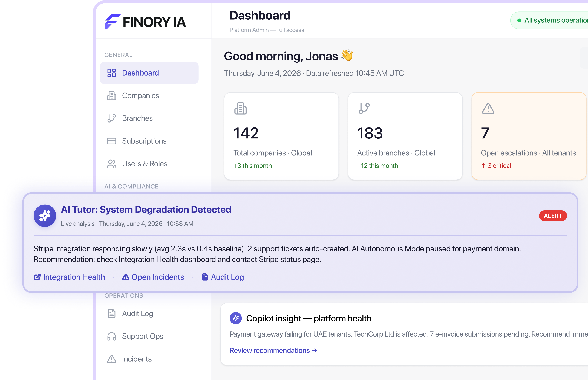Open Incidents in the sidebar

tap(149, 359)
